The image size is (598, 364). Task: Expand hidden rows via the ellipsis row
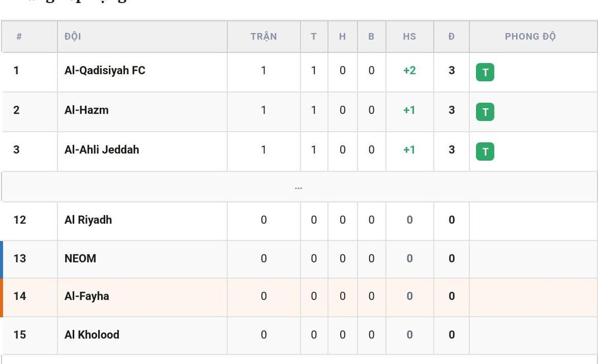298,186
